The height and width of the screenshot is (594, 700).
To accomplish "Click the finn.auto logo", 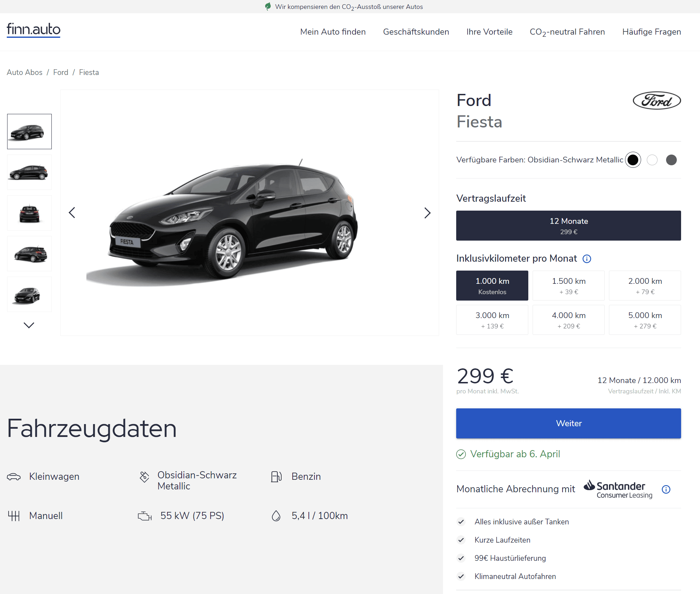I will [34, 30].
